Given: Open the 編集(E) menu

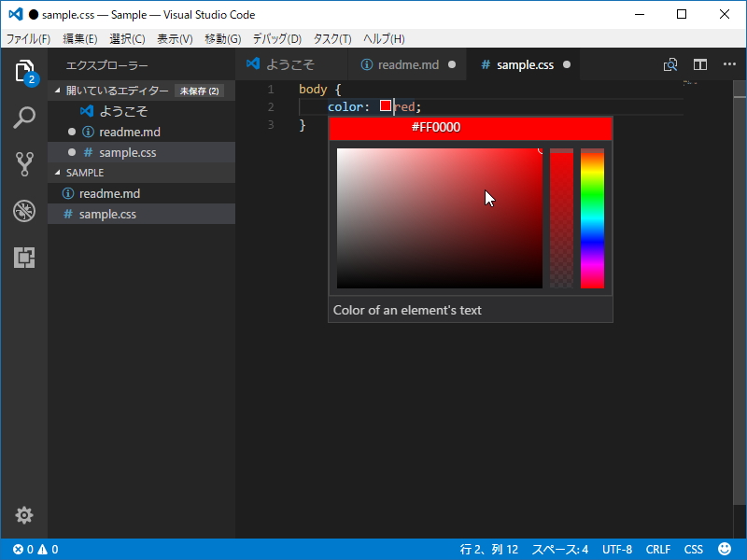Looking at the screenshot, I should pos(79,38).
